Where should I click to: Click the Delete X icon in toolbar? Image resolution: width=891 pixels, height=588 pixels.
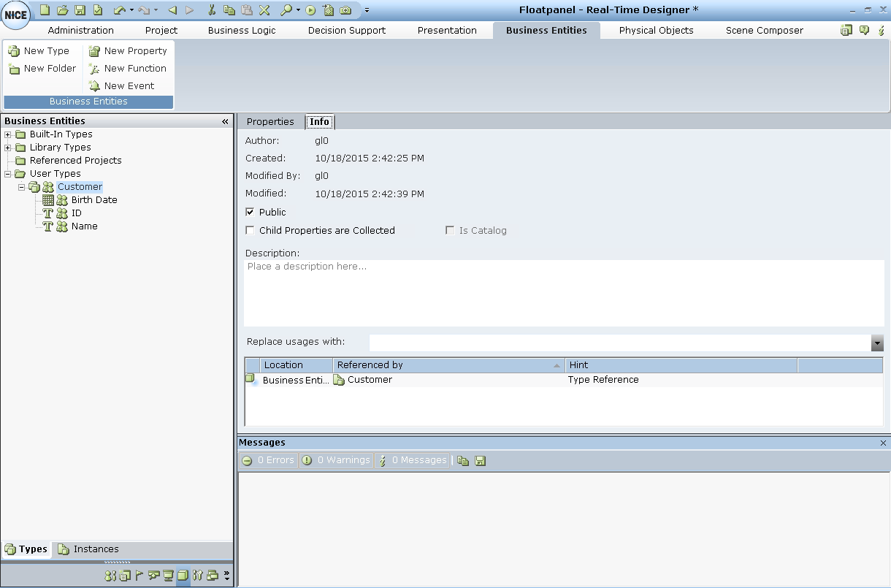pyautogui.click(x=264, y=10)
